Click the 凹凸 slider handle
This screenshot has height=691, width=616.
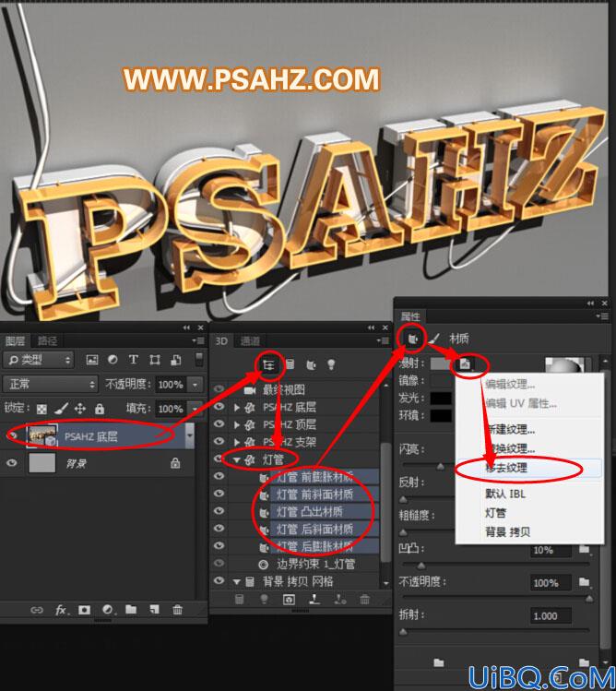click(421, 566)
